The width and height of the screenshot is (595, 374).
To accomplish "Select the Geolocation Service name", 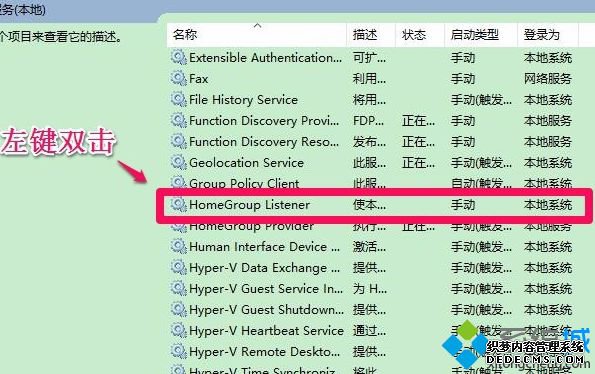I will click(x=246, y=162).
